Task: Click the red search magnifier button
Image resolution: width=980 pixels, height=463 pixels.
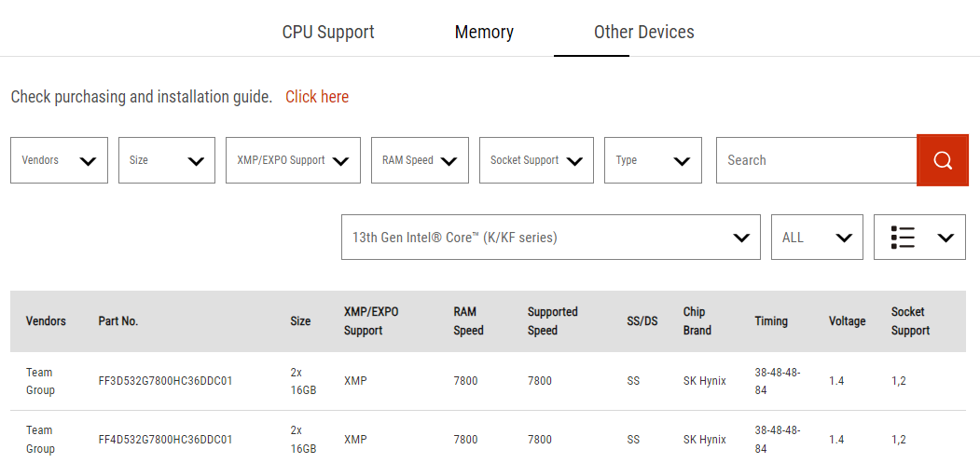Action: point(943,160)
